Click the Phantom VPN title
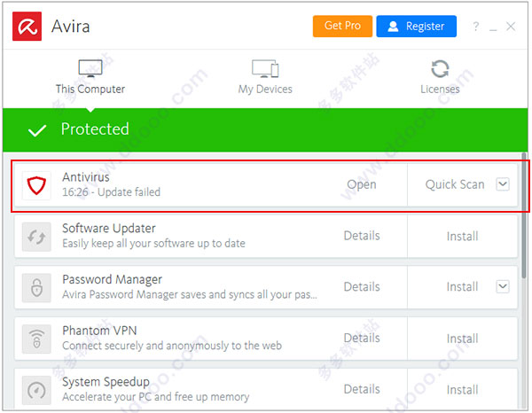Viewport: 532px width, 413px height. 99,331
